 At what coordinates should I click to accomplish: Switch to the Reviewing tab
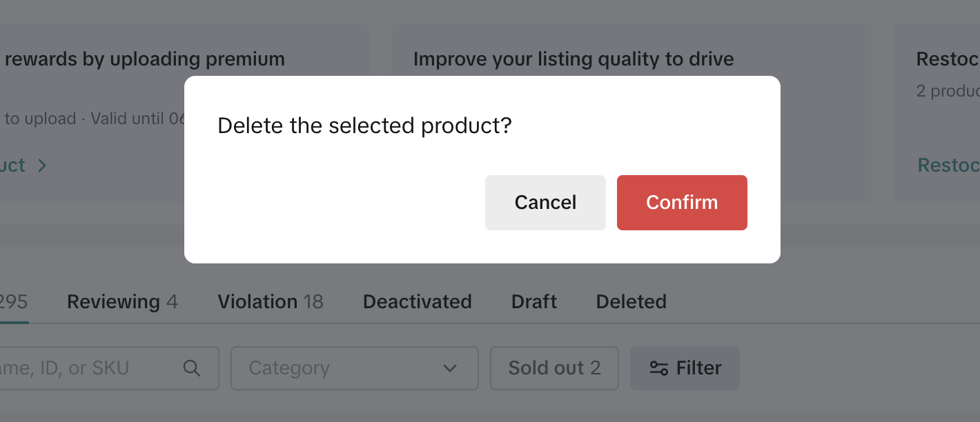[x=122, y=302]
